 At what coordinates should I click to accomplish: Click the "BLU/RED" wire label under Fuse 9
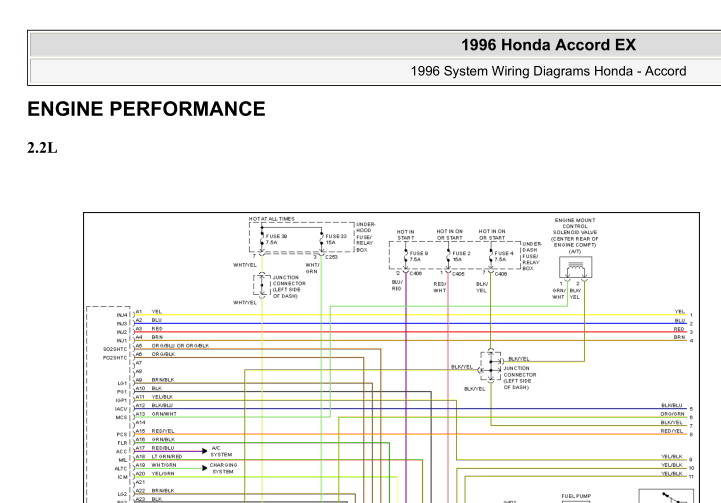[397, 285]
